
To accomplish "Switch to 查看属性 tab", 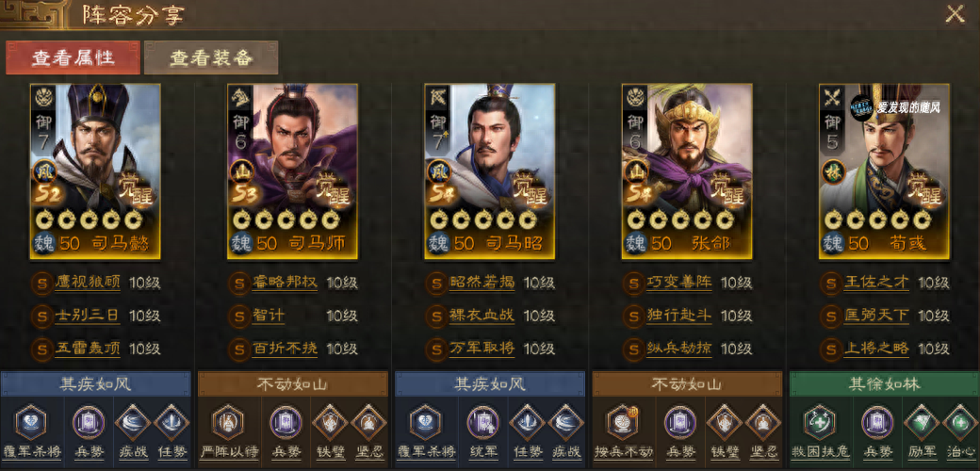I will 73,57.
